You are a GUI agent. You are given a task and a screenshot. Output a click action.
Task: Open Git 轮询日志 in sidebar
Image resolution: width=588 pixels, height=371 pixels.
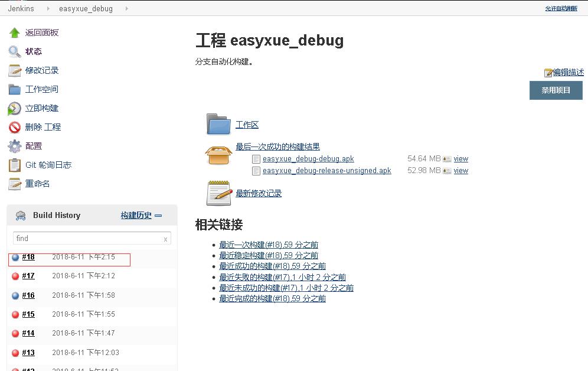click(48, 165)
